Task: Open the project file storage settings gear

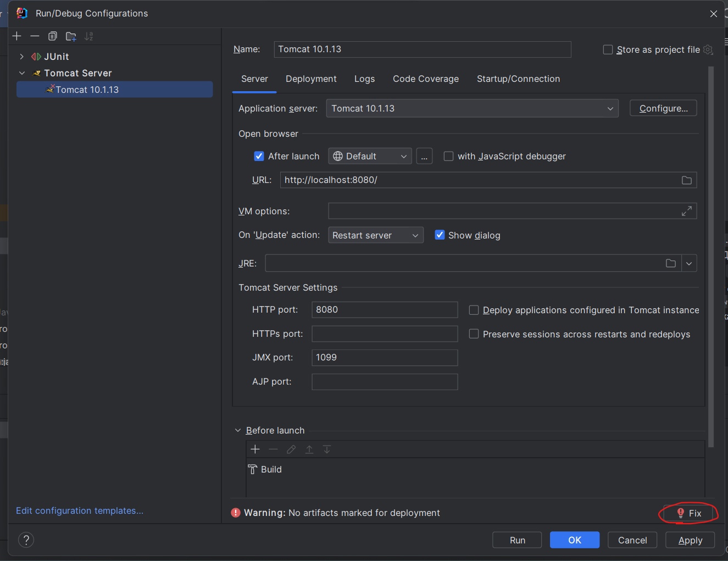Action: click(708, 49)
